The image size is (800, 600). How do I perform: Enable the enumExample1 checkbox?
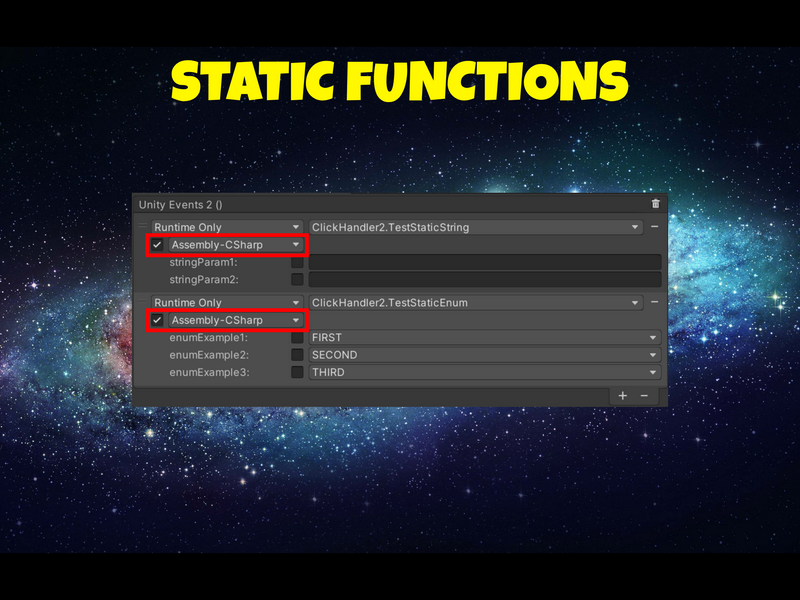[x=297, y=338]
